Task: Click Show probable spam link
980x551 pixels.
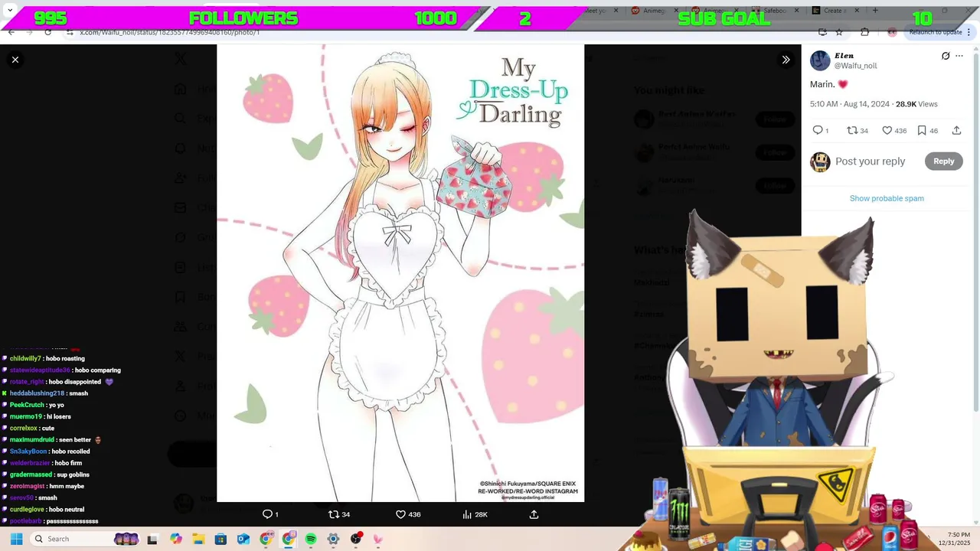Action: (887, 198)
